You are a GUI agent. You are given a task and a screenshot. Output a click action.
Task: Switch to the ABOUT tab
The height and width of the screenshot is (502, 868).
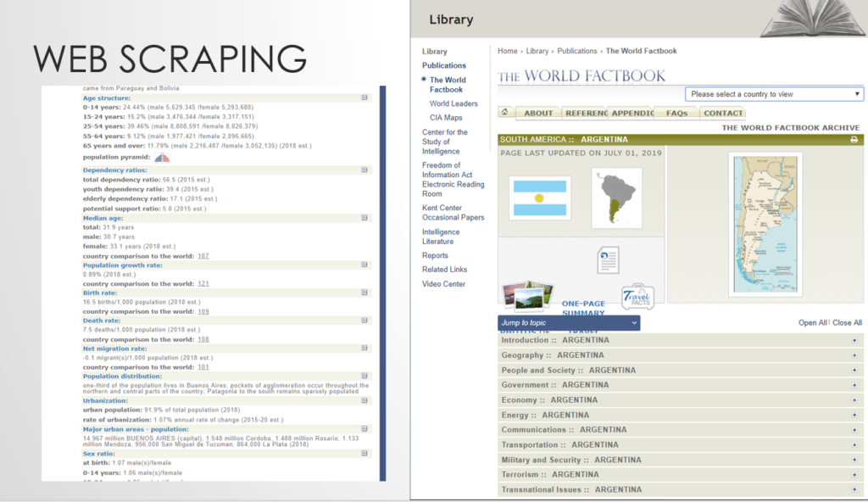[x=538, y=113]
